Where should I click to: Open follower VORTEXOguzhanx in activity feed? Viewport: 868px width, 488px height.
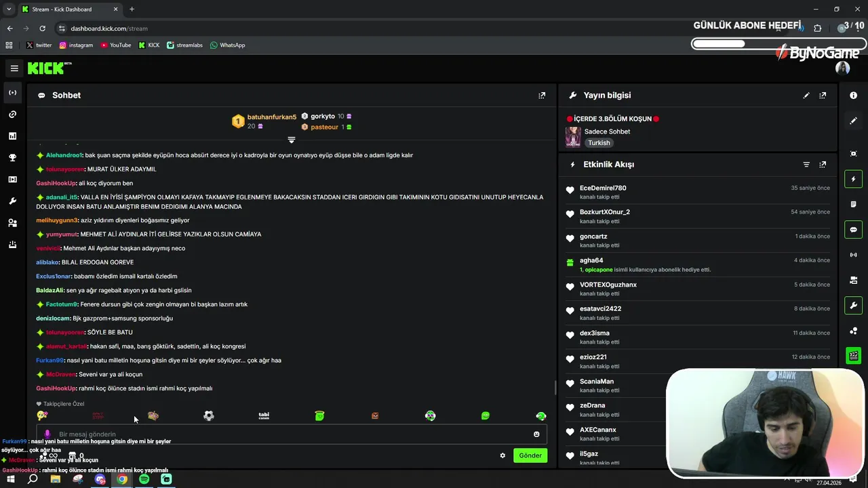pos(608,285)
